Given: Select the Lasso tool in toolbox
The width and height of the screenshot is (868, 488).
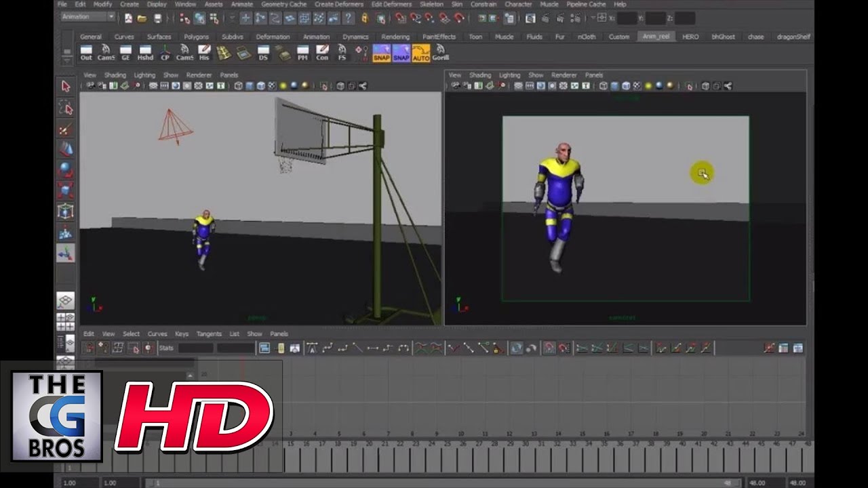Looking at the screenshot, I should coord(66,108).
